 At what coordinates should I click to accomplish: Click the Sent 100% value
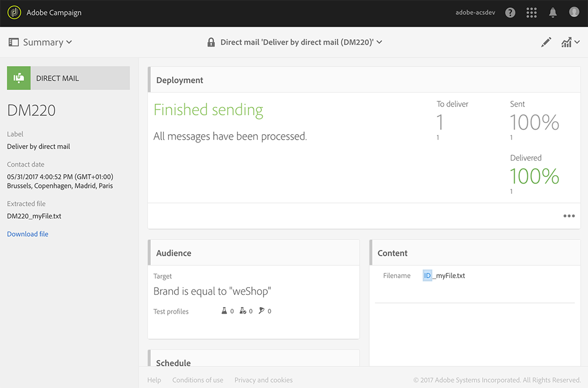(534, 122)
